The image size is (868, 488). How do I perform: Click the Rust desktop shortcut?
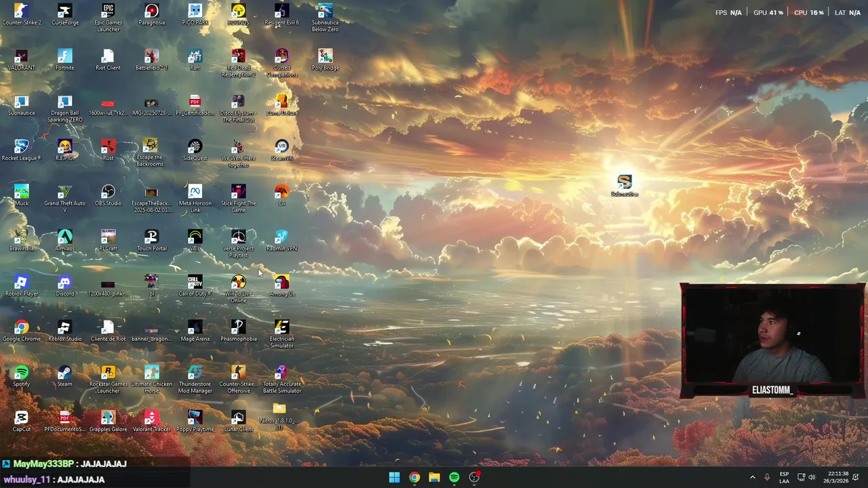pos(108,150)
